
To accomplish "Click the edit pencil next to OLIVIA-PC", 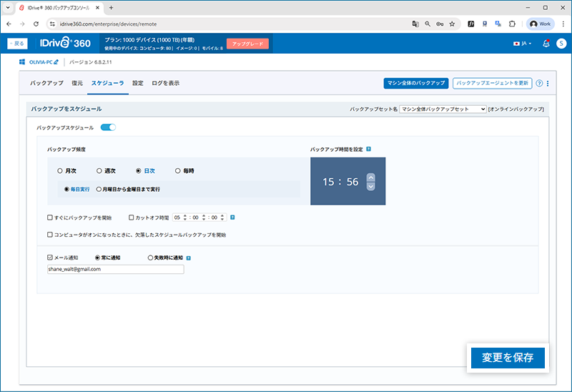I will (56, 62).
